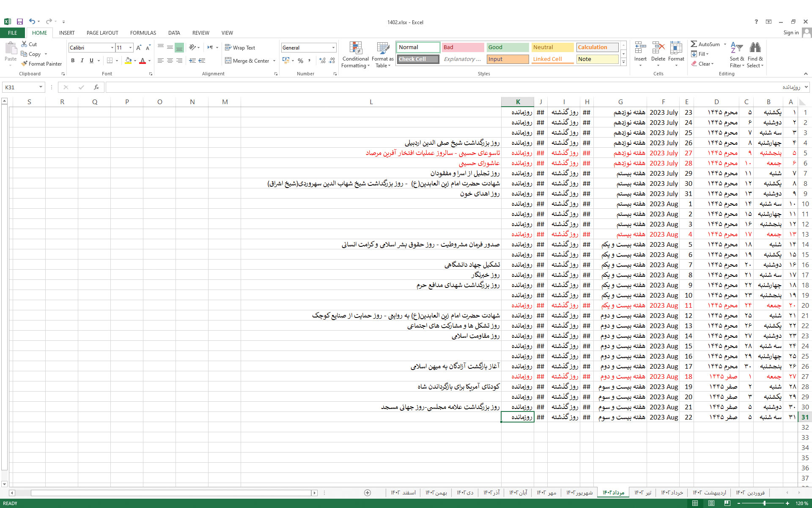Toggle Align Right button

(179, 61)
